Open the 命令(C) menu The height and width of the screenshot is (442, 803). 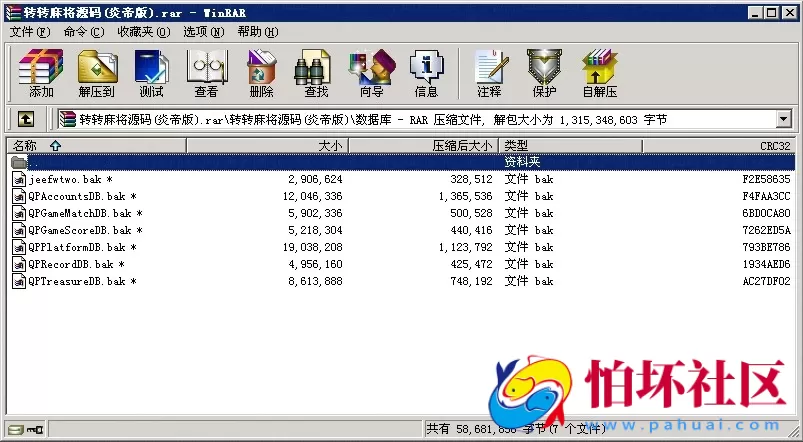84,32
